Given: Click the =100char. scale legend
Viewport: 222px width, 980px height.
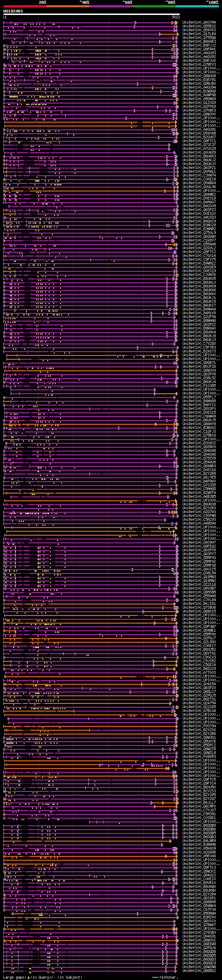Looking at the screenshot, I should [165, 977].
